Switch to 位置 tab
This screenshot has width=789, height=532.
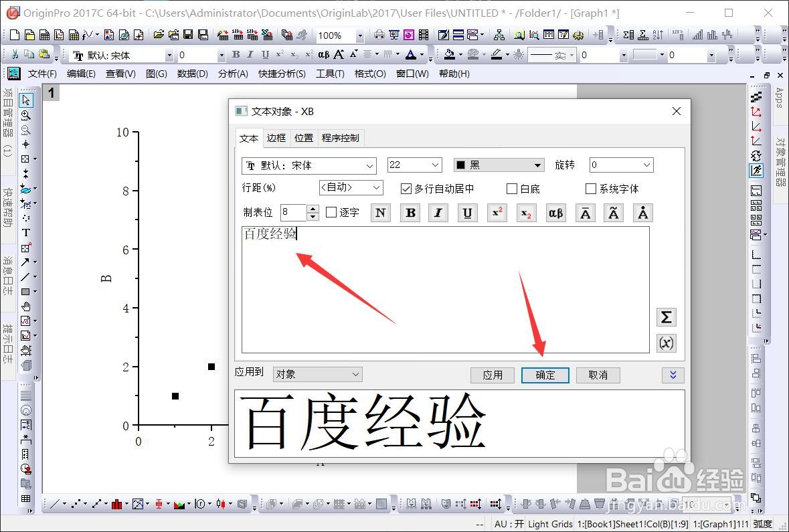tap(304, 138)
